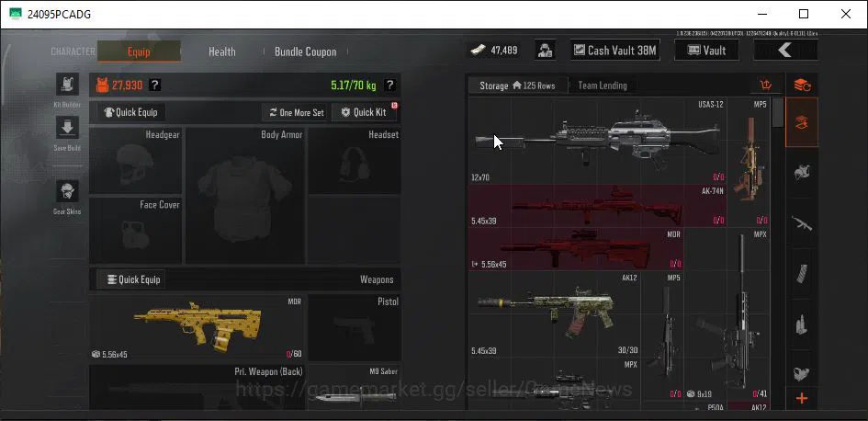Select the ammo bullets category filter
Viewport: 868px width, 421px height.
[x=802, y=324]
